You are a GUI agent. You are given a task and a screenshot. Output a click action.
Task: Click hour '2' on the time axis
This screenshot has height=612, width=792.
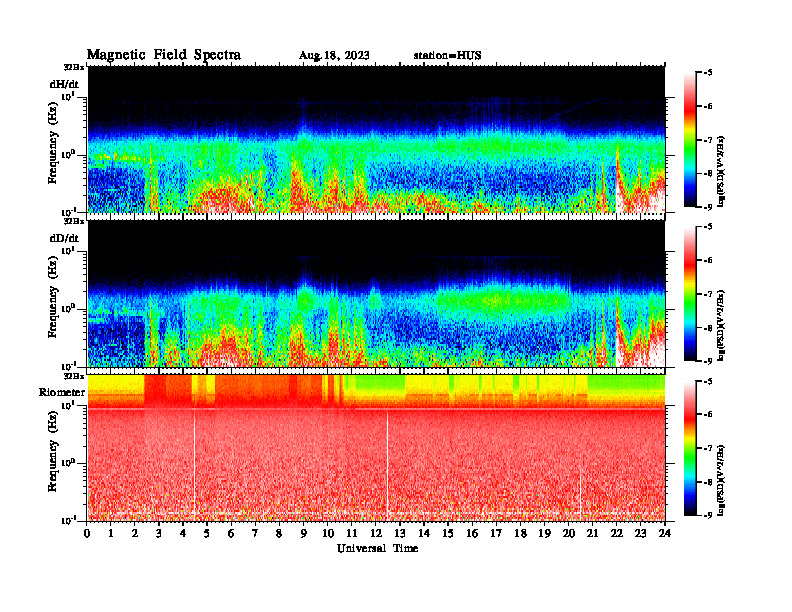point(135,533)
